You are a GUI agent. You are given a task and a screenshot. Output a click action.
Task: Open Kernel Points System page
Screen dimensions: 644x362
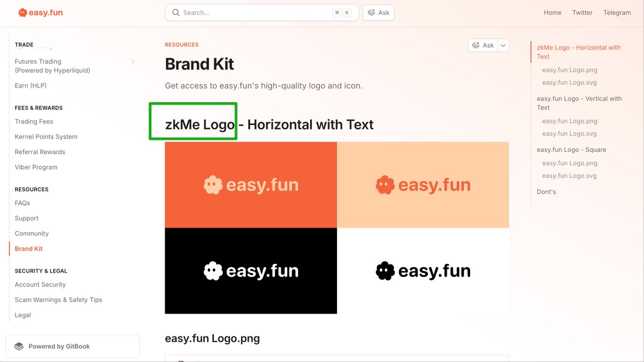pyautogui.click(x=46, y=137)
